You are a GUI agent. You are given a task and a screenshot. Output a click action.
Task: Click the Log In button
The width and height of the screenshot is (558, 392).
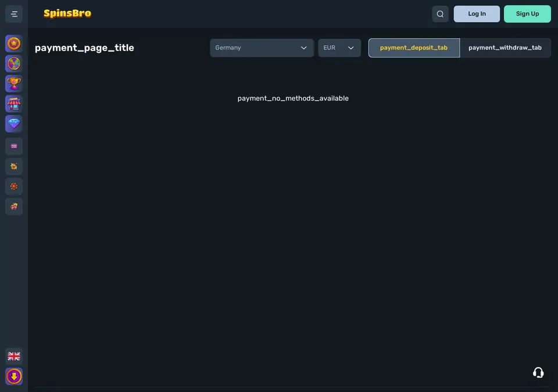(477, 14)
